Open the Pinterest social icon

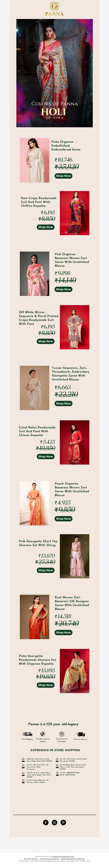63,823
